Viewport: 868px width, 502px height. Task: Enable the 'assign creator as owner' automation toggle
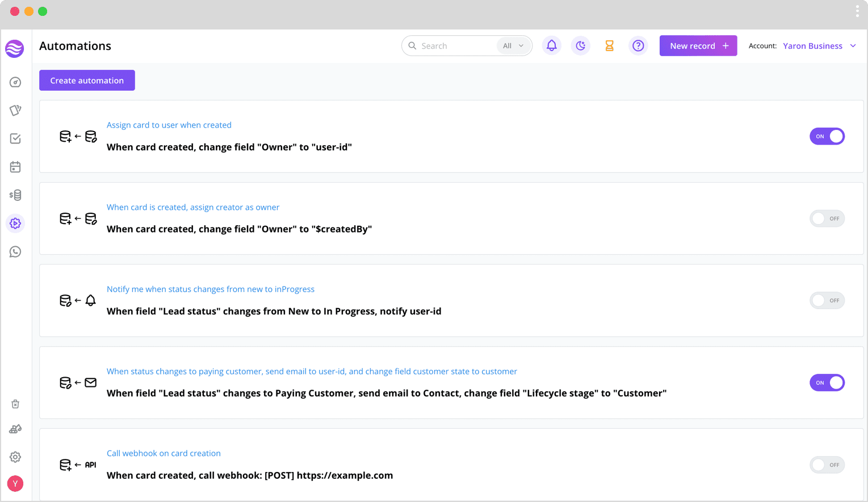[x=827, y=218]
